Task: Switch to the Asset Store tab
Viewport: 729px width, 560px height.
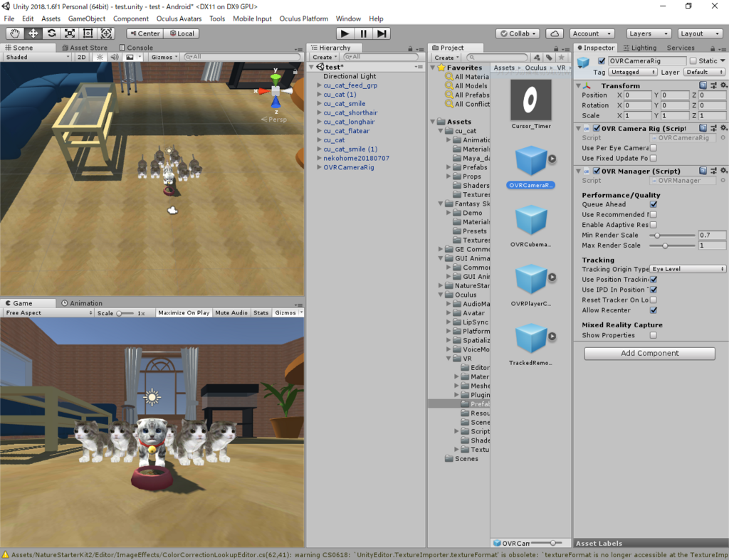Action: [85, 48]
